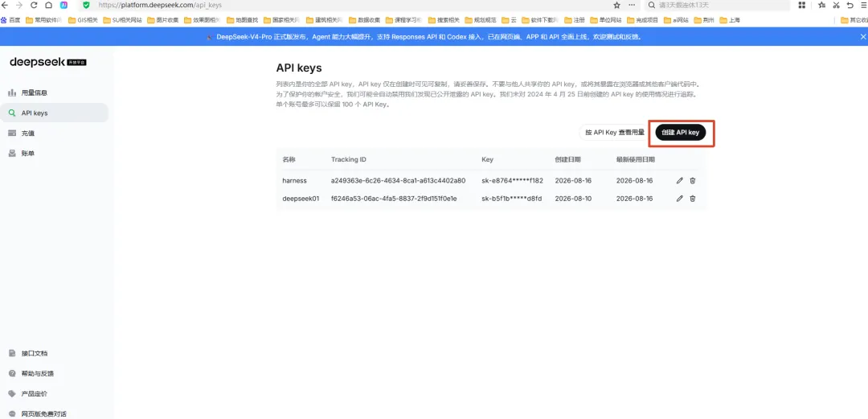Click the search magnifier icon
This screenshot has height=419, width=868.
[x=652, y=5]
